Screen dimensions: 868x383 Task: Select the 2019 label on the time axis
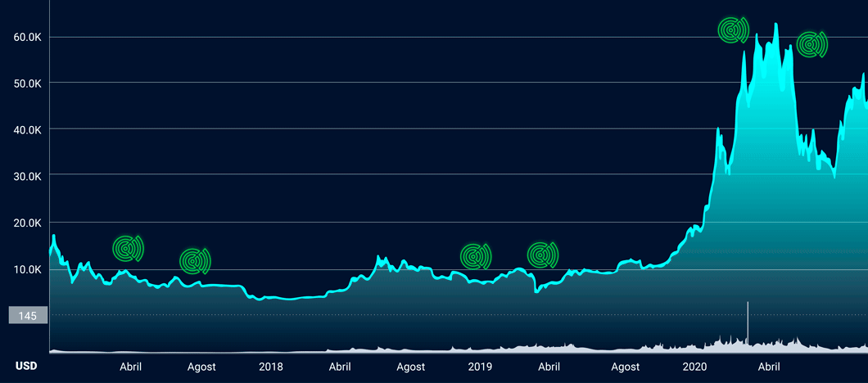pyautogui.click(x=480, y=367)
